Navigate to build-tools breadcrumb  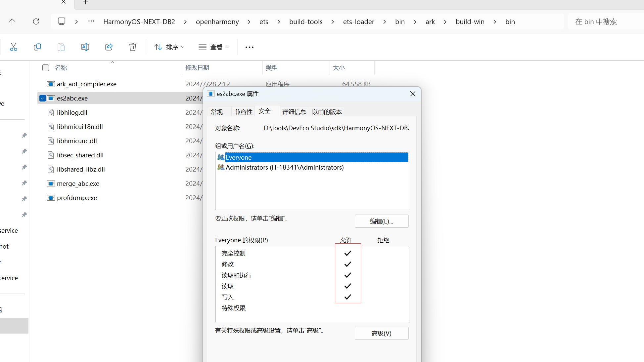[306, 22]
